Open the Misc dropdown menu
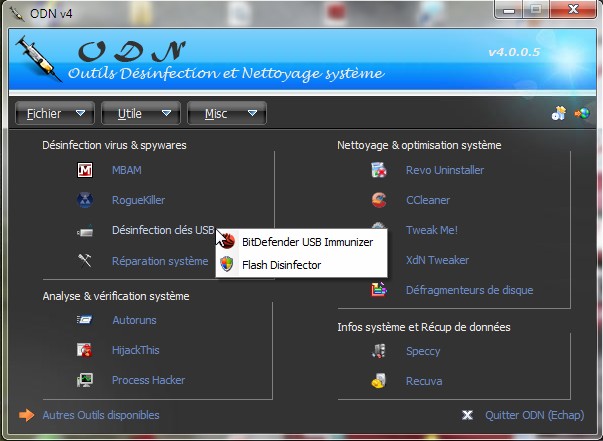Viewport: 603px width, 441px height. pyautogui.click(x=227, y=113)
